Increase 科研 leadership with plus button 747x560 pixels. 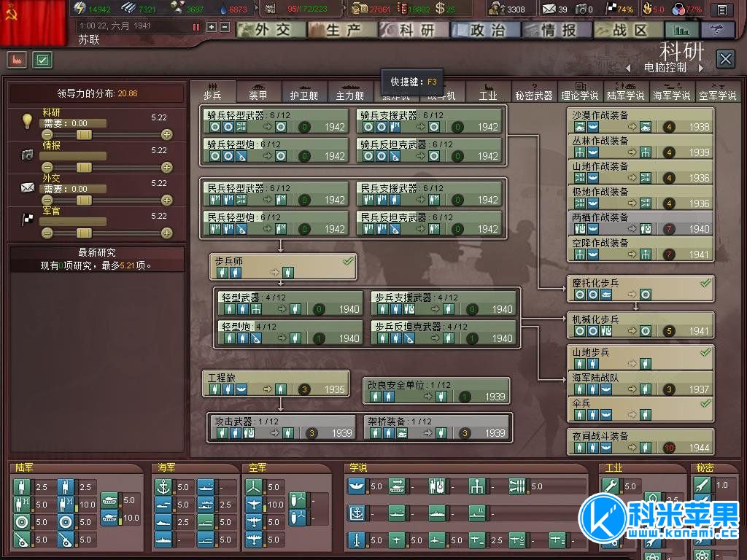166,135
